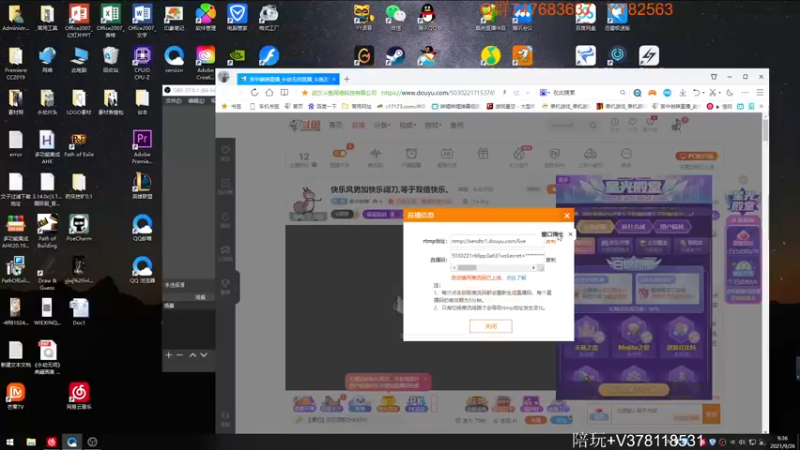Open File Explorer in the taskbar

click(31, 442)
